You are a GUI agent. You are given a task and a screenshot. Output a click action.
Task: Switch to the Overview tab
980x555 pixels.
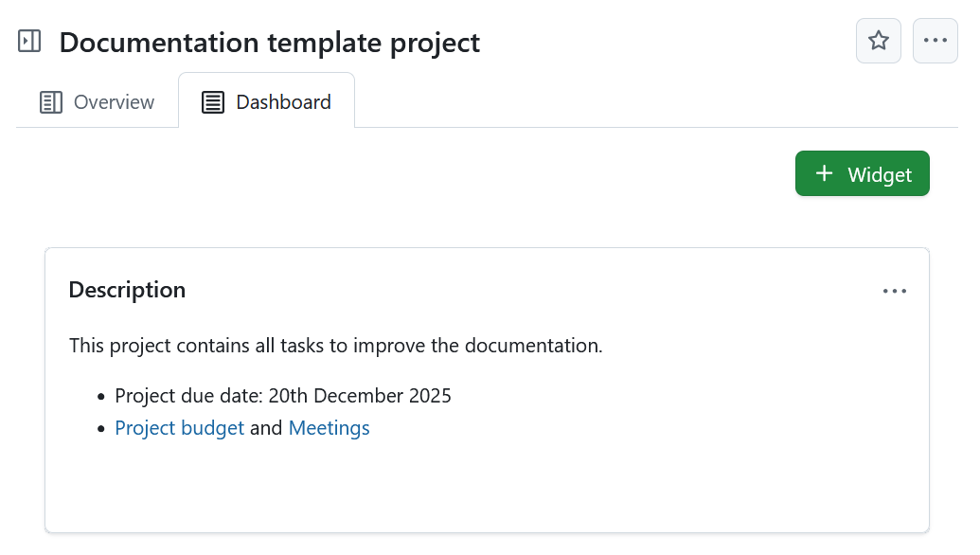coord(96,101)
